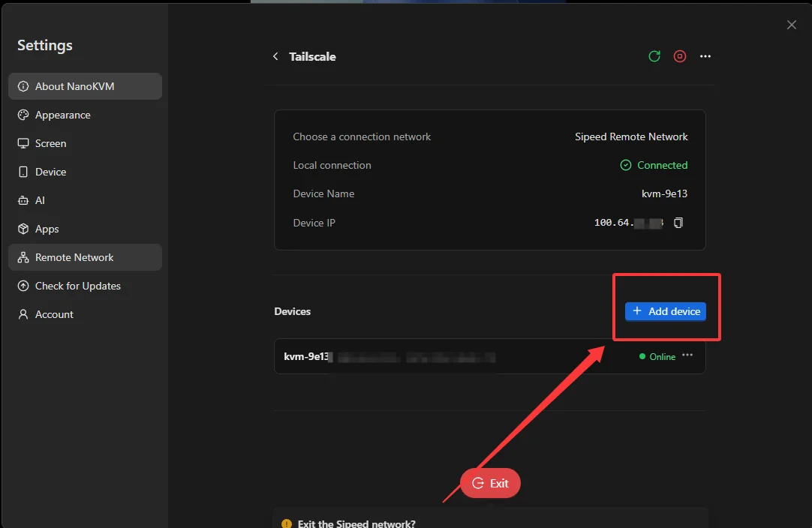
Task: Close the Settings dialog
Action: pyautogui.click(x=791, y=25)
